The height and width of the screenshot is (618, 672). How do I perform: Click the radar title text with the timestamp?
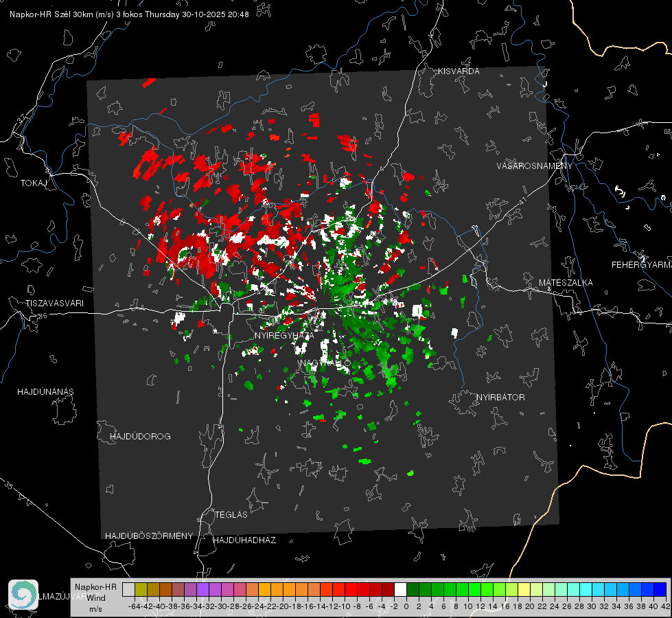tap(129, 14)
